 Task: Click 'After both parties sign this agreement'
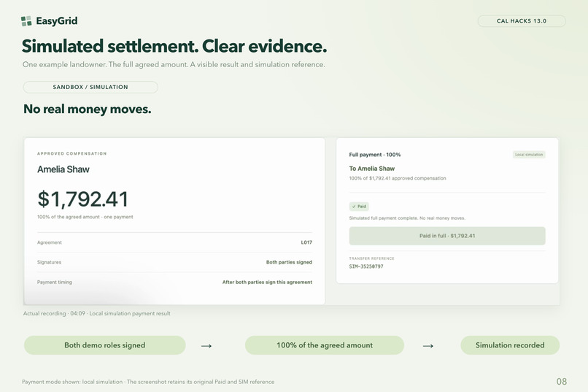(267, 282)
